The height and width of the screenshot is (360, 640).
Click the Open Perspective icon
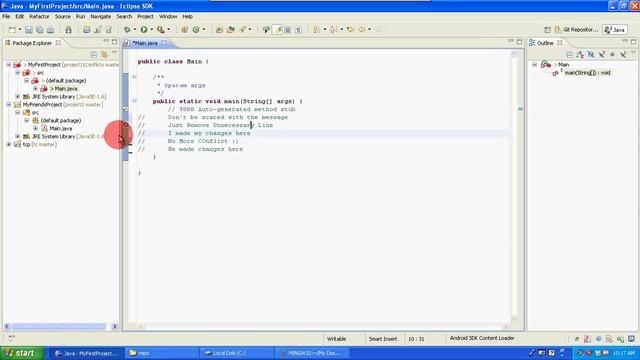(x=547, y=30)
